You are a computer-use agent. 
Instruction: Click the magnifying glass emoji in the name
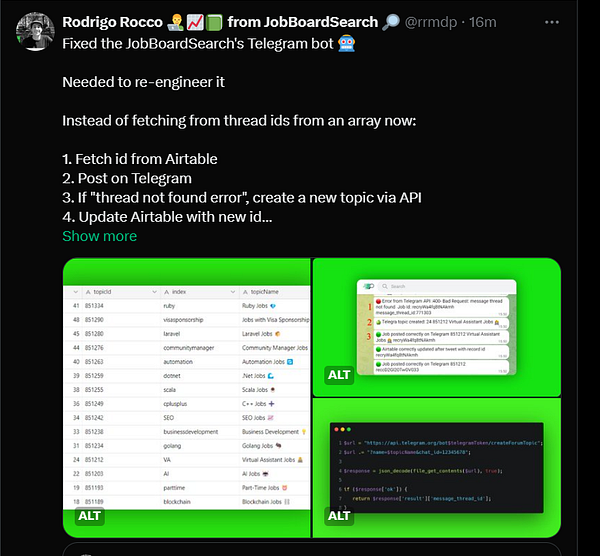click(391, 22)
